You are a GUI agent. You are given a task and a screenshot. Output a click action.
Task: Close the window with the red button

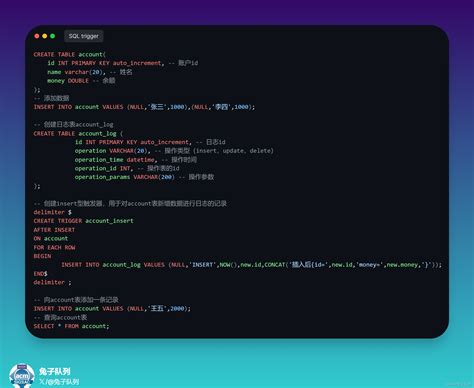click(x=37, y=36)
